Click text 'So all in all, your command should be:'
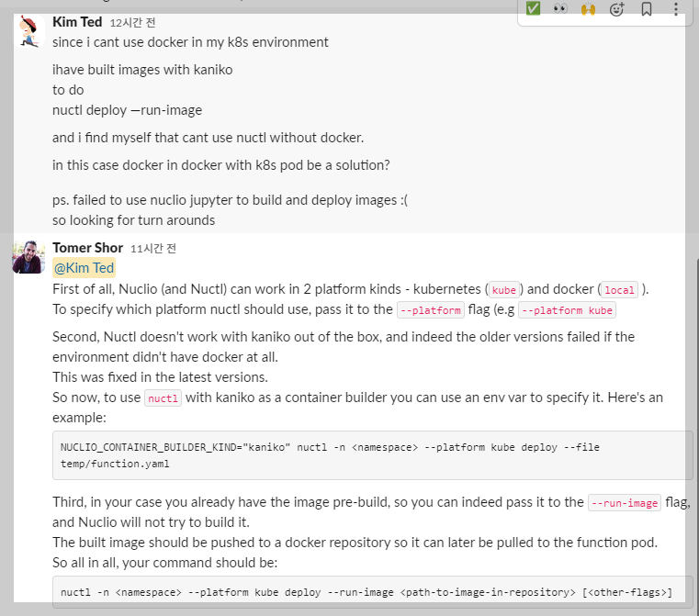The height and width of the screenshot is (616, 699). [165, 563]
